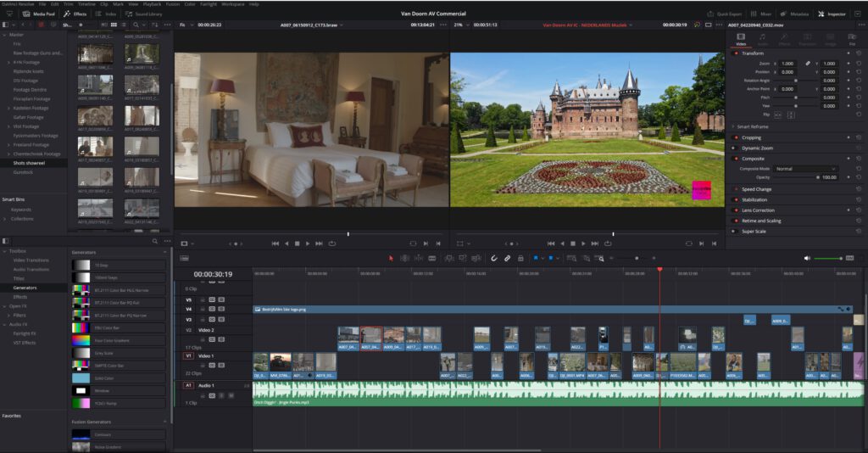Select the Blade Edit tool
Screen dimensions: 868x453
[x=432, y=258]
